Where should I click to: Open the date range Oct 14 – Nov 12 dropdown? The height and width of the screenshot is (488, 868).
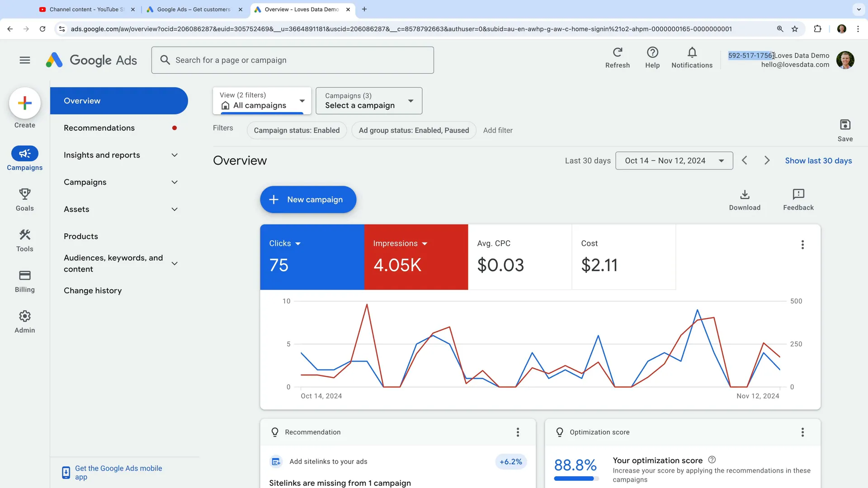tap(674, 160)
